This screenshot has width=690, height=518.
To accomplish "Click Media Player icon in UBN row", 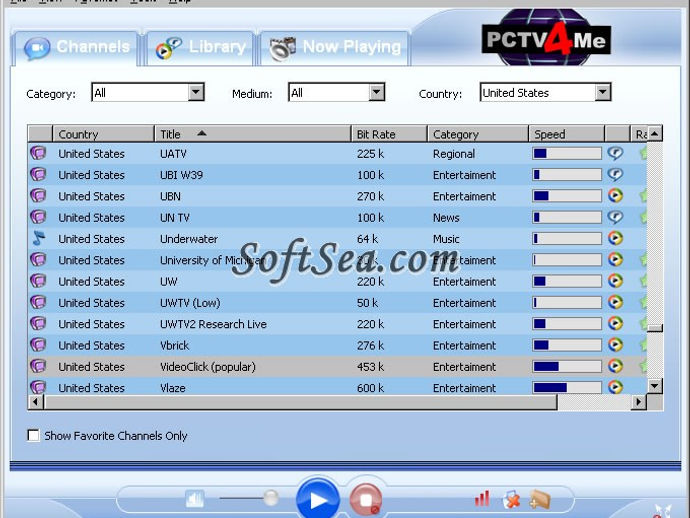I will coord(615,195).
